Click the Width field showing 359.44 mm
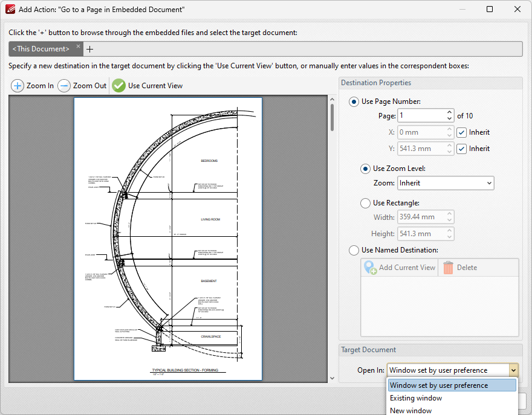 (x=421, y=217)
